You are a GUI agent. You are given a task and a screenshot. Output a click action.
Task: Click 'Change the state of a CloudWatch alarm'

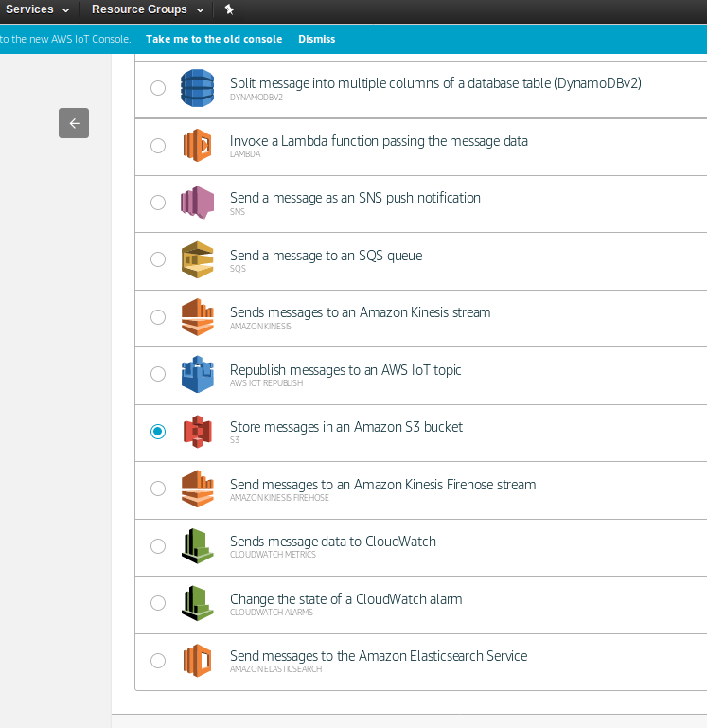tap(345, 599)
